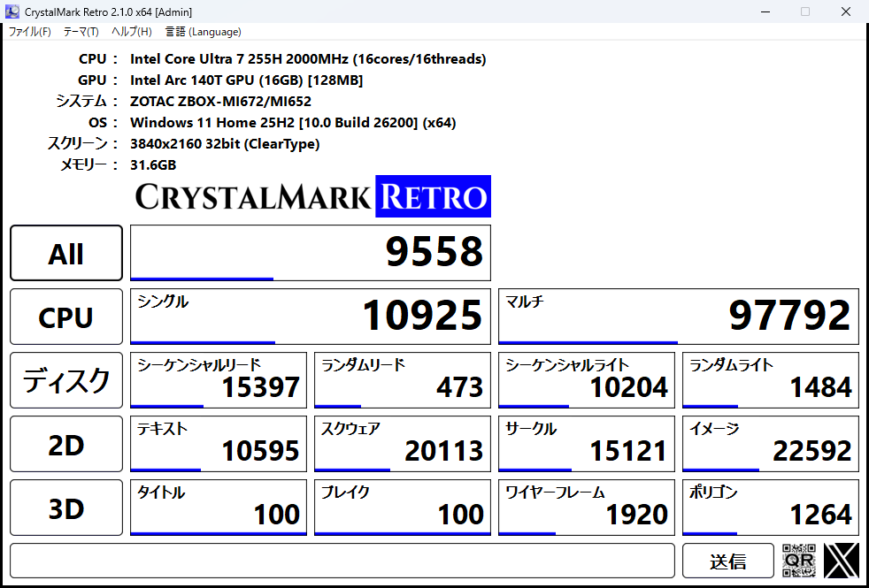The image size is (869, 588).
Task: Run the 3D benchmark
Action: click(66, 508)
